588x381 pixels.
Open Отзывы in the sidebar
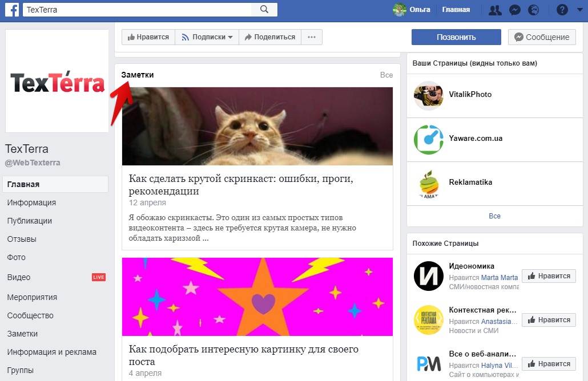[22, 239]
